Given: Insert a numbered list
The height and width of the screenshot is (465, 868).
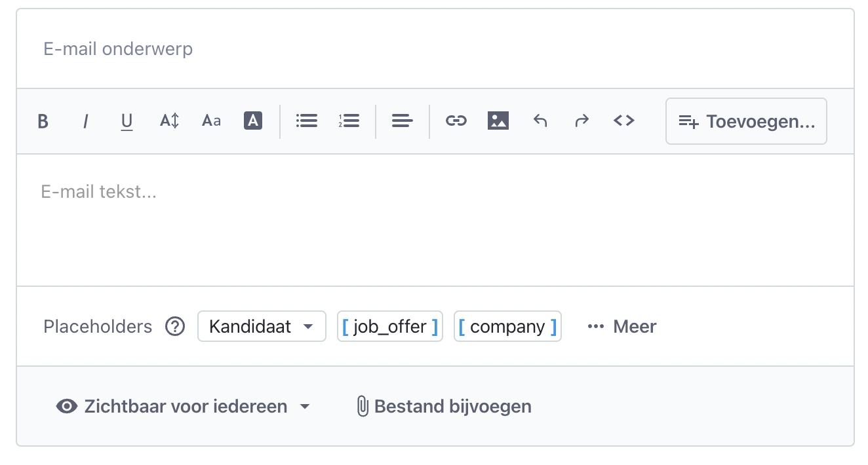Looking at the screenshot, I should pos(349,121).
